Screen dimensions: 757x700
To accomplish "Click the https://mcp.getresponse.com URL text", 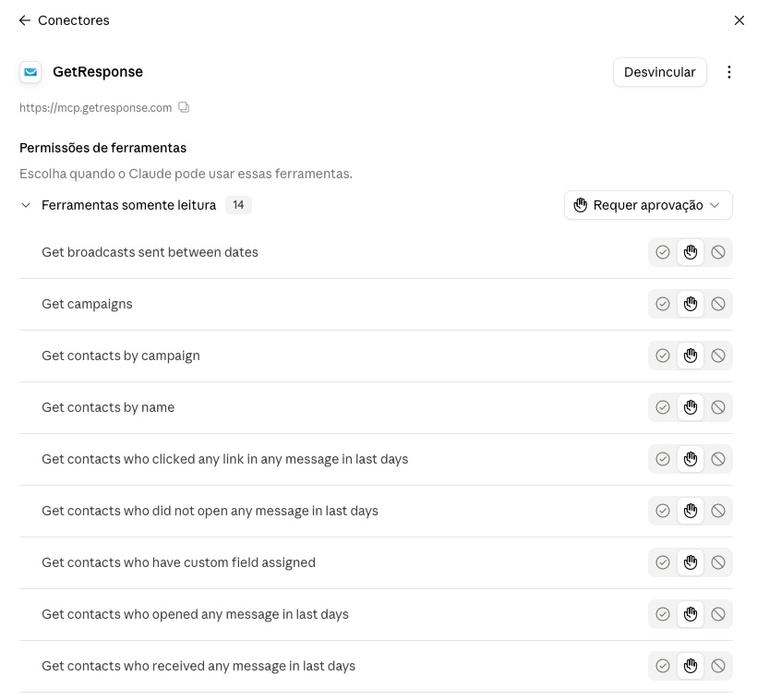I will tap(96, 108).
